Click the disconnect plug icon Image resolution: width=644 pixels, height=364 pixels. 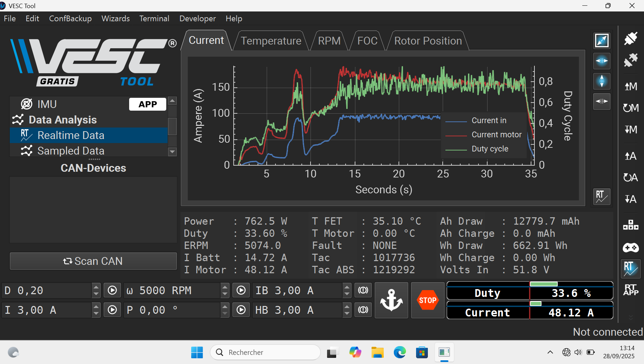pyautogui.click(x=631, y=60)
